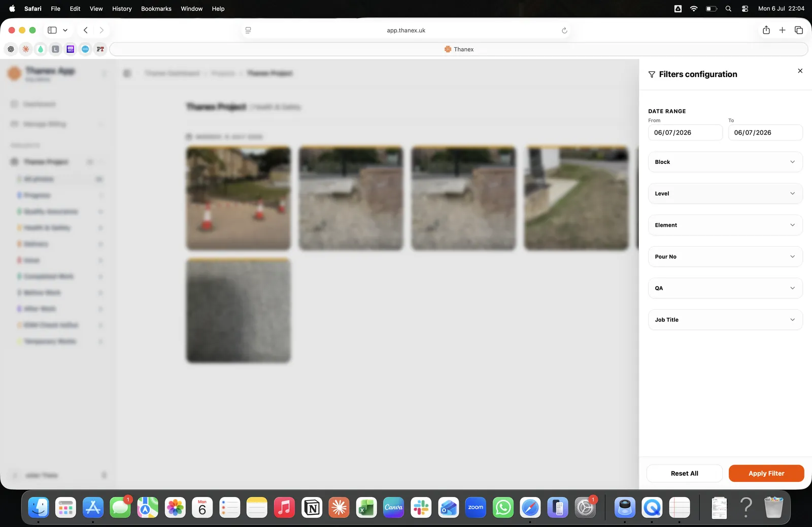Expand the Level dropdown

(x=725, y=193)
